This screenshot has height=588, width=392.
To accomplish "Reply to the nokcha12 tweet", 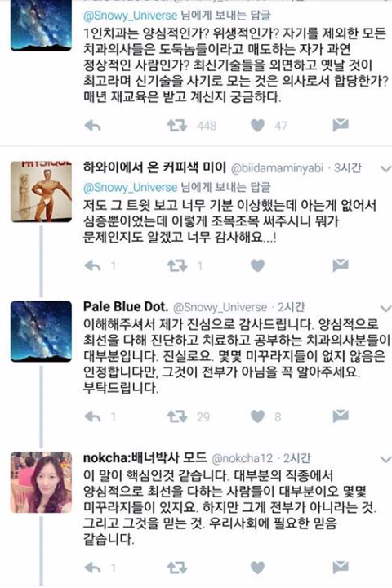I will [x=92, y=568].
